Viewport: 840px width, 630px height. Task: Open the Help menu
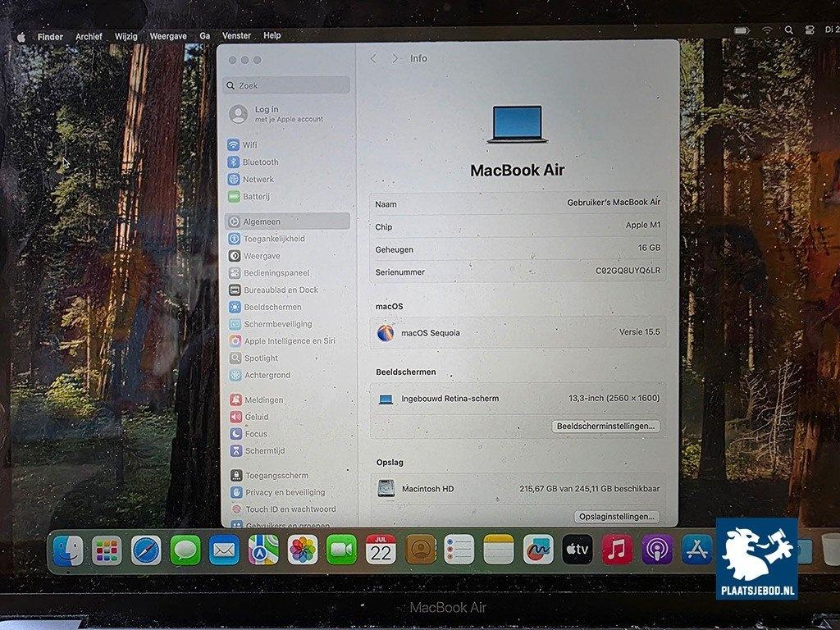click(x=272, y=34)
